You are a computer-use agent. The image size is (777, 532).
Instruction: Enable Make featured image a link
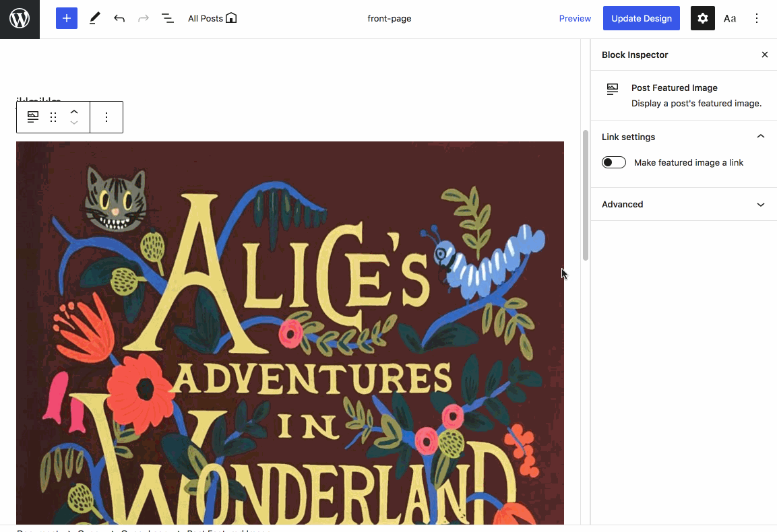614,162
